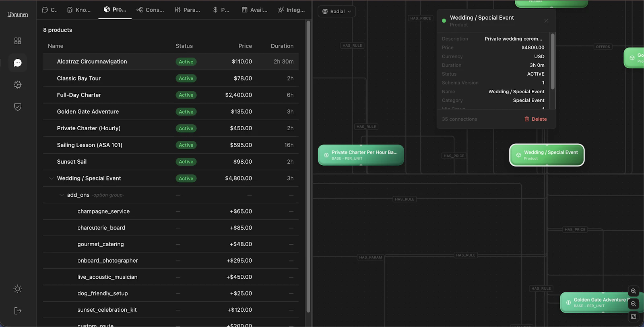
Task: Switch to the Constraints tab
Action: tap(150, 10)
